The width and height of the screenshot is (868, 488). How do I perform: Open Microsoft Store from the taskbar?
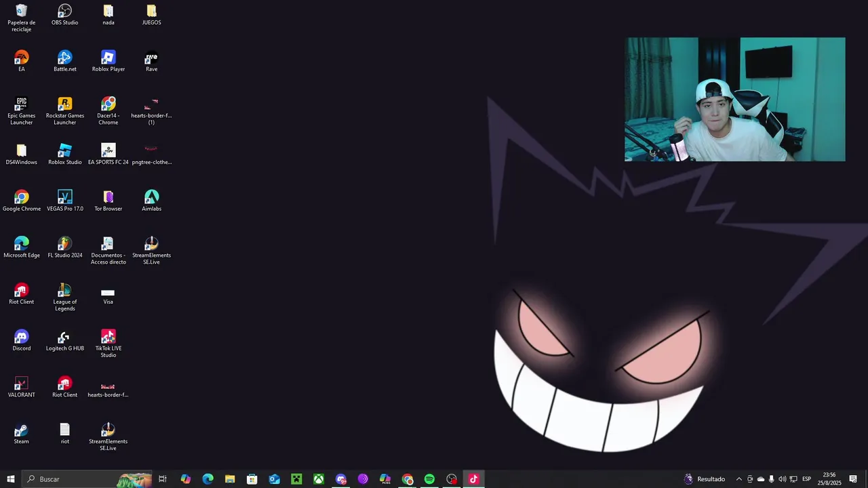[x=252, y=479]
